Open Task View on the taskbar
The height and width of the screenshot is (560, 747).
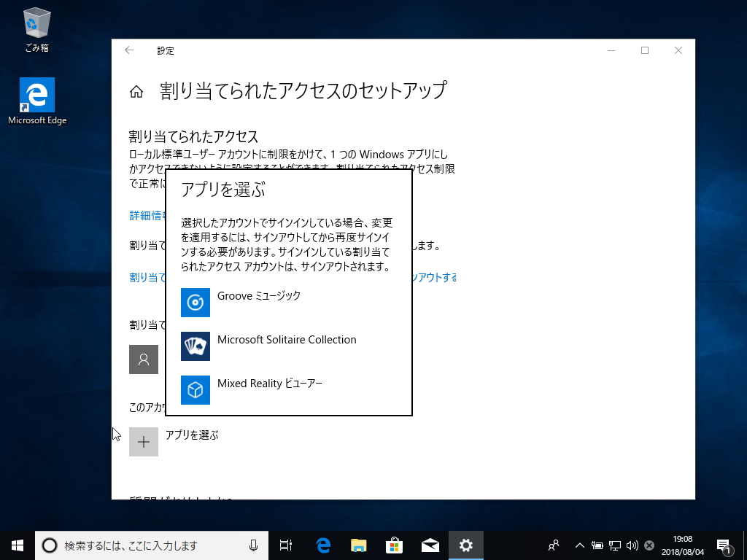285,545
